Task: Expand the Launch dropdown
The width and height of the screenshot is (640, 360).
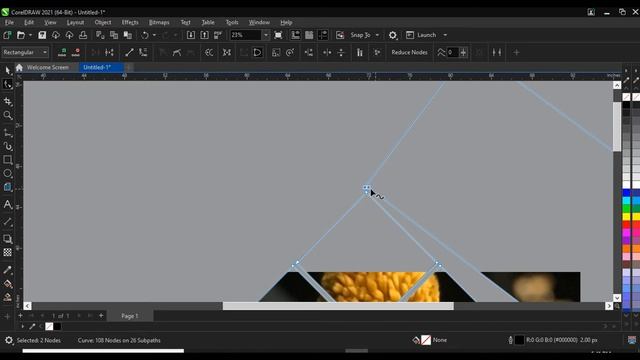Action: click(x=445, y=35)
